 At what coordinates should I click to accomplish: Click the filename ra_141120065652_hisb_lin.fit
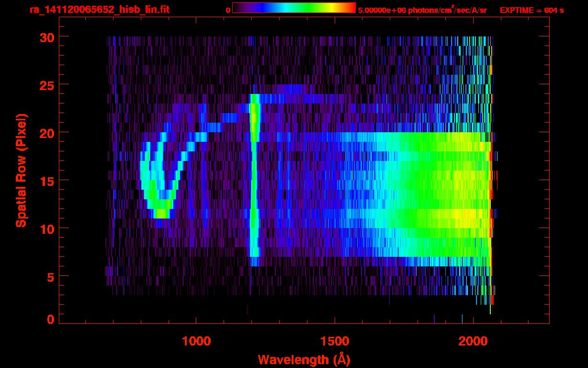(99, 10)
